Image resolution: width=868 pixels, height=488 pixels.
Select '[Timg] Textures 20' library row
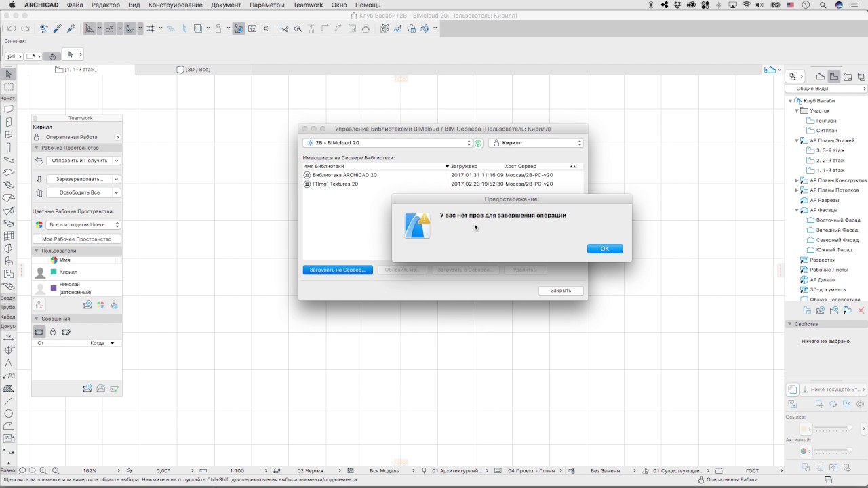coord(443,184)
